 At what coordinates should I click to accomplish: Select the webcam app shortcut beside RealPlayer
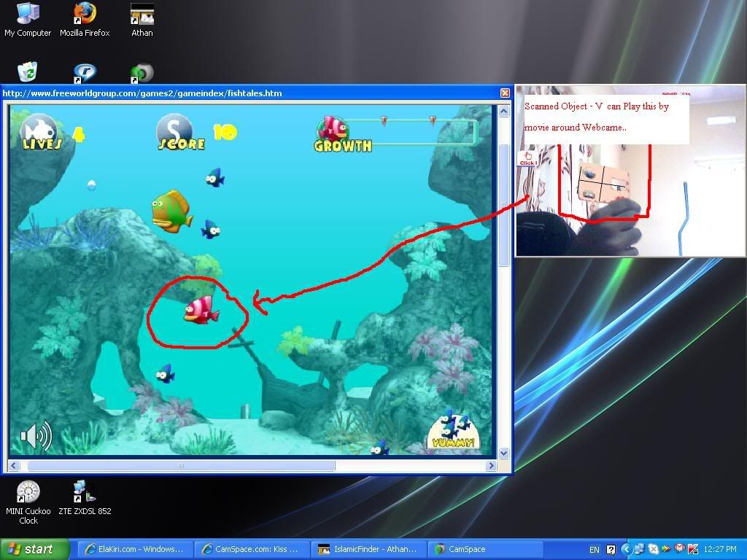[x=142, y=73]
